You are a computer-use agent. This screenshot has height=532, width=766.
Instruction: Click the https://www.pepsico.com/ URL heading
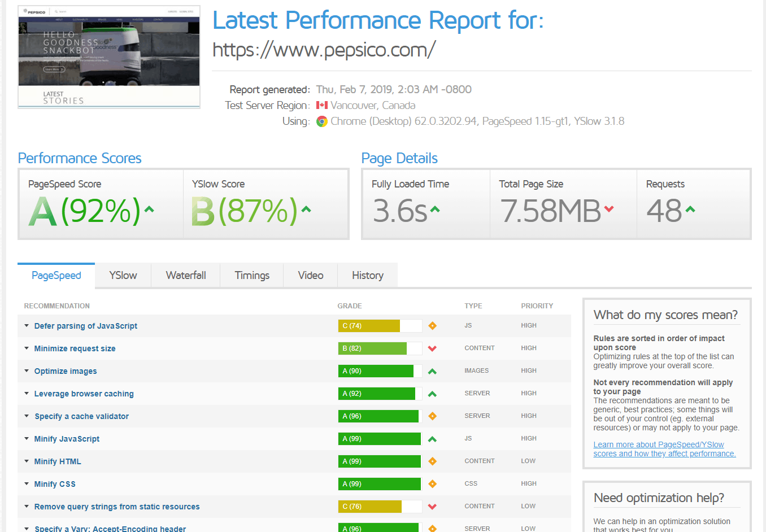324,50
